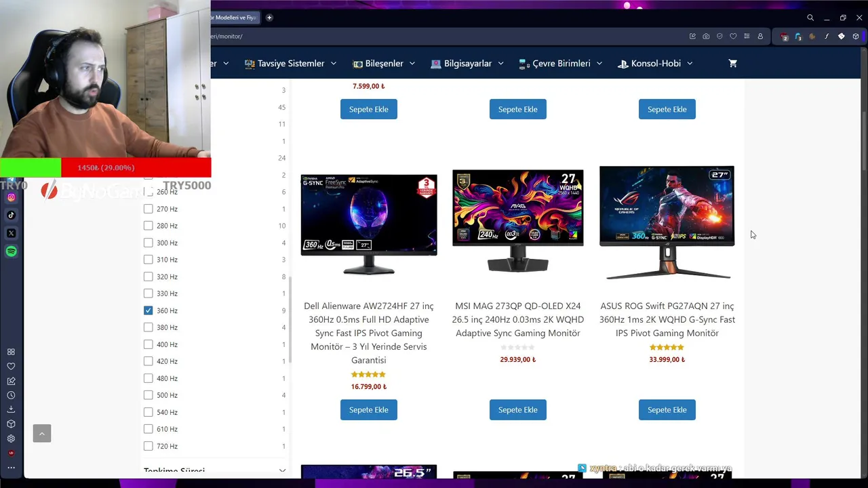Open browser settings gear in sidebar
This screenshot has width=868, height=488.
point(11,439)
